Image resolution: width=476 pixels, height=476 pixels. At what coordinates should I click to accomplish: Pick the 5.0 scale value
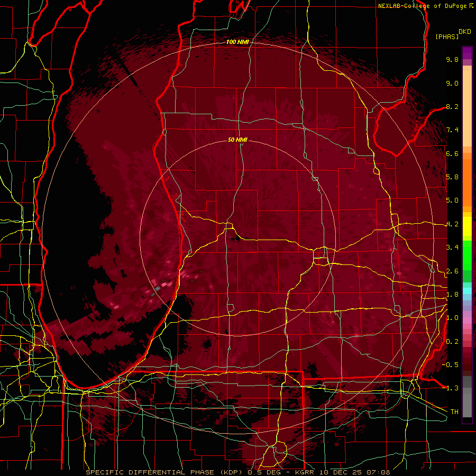pyautogui.click(x=452, y=200)
